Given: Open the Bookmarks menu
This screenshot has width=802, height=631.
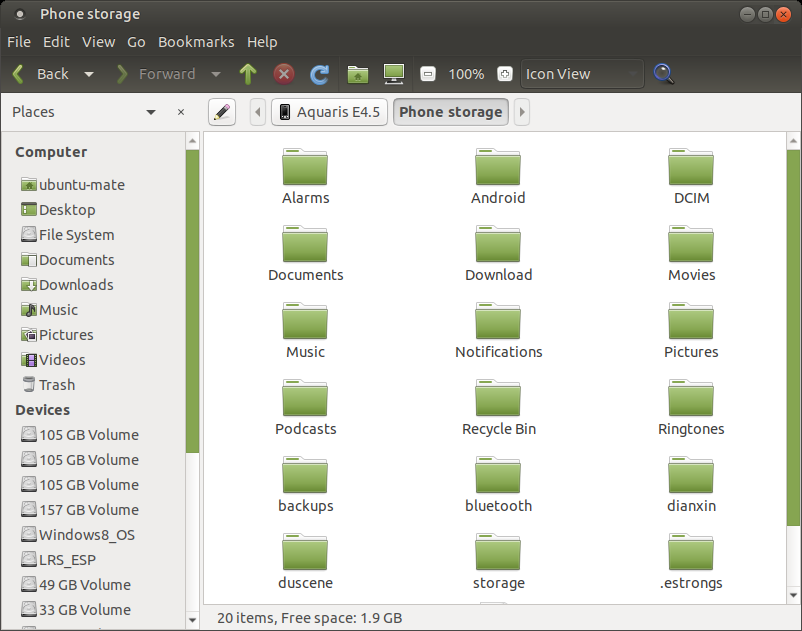Looking at the screenshot, I should pos(196,42).
